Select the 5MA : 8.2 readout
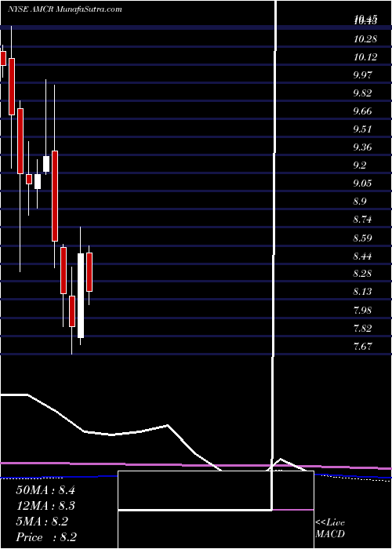The image size is (392, 549). [42, 522]
